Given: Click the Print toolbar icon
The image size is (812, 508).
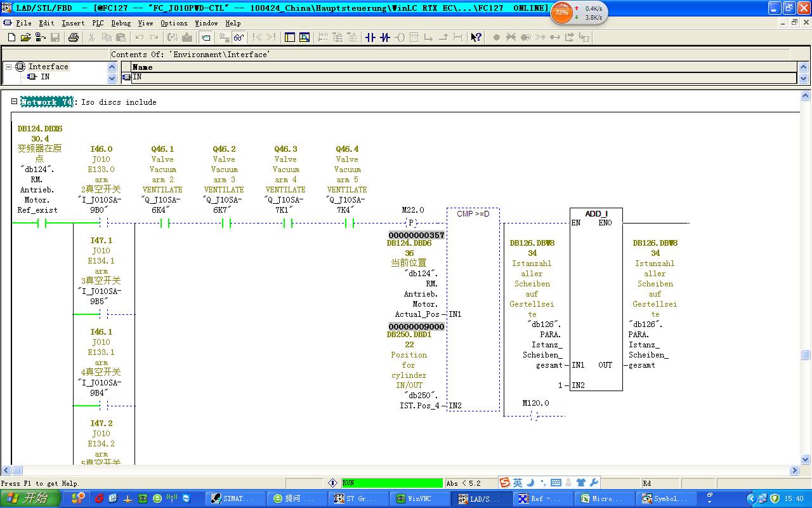Looking at the screenshot, I should 73,37.
